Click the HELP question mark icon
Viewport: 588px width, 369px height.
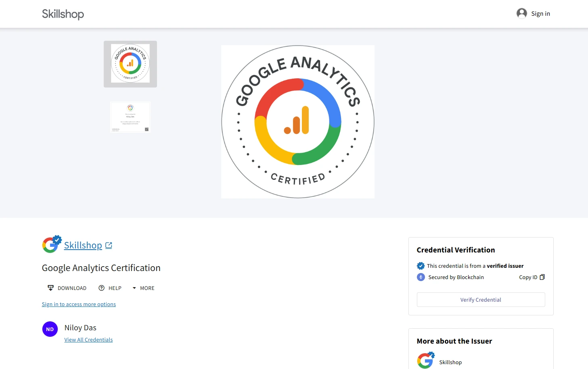pos(102,288)
